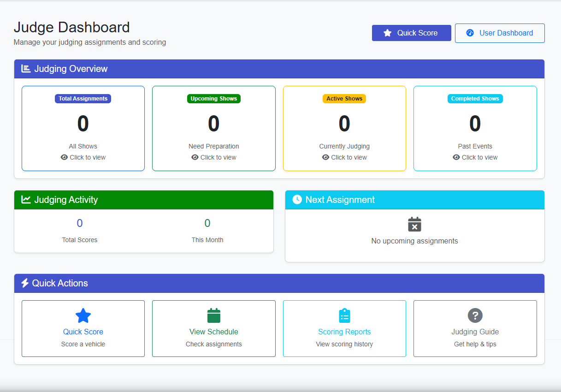Select the clock icon on Next Assignment header
Viewport: 561px width, 392px height.
[297, 200]
